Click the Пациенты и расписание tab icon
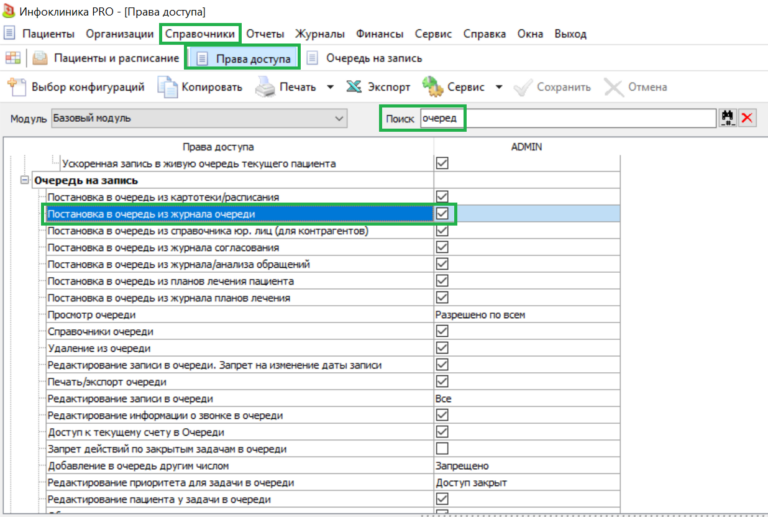 [x=40, y=58]
